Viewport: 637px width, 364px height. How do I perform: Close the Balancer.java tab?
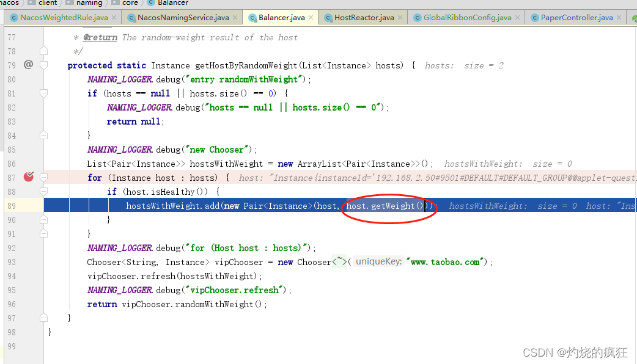tap(311, 18)
